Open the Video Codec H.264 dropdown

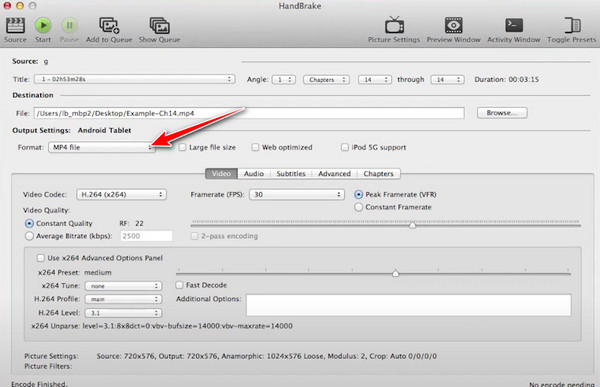[121, 194]
